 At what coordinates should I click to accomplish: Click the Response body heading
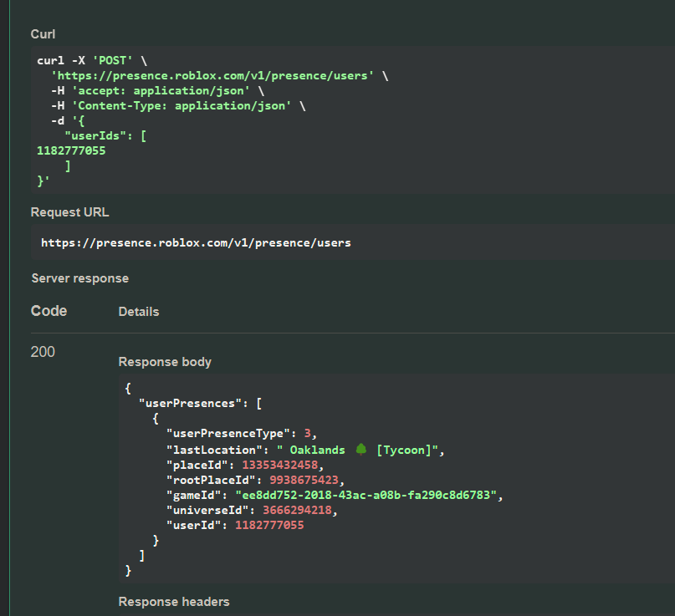[165, 362]
